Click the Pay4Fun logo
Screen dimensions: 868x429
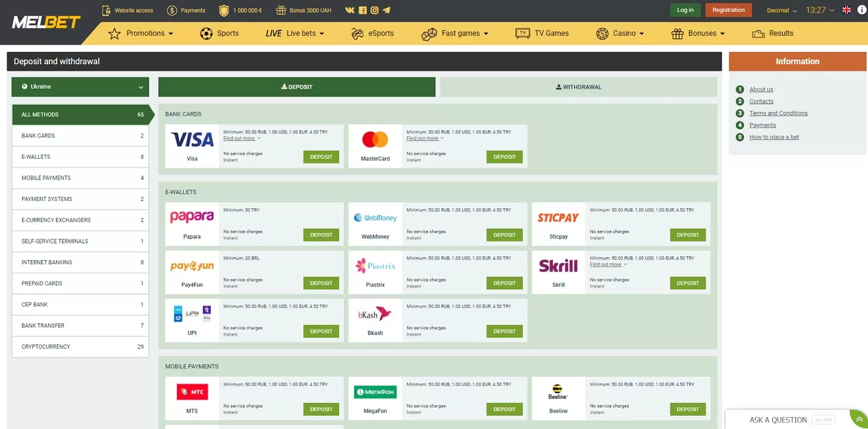(x=192, y=266)
